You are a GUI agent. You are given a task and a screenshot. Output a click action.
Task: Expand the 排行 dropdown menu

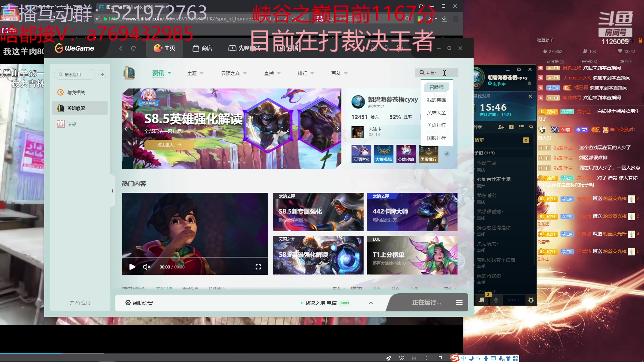(306, 73)
